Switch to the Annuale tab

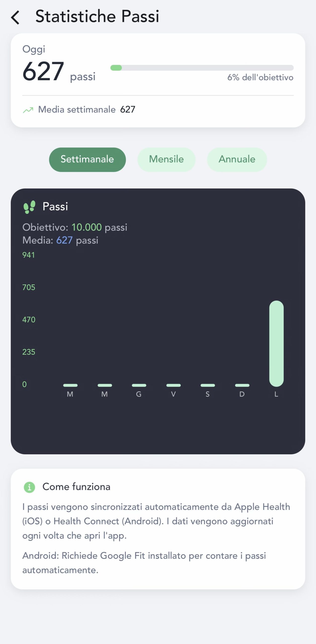(x=237, y=159)
